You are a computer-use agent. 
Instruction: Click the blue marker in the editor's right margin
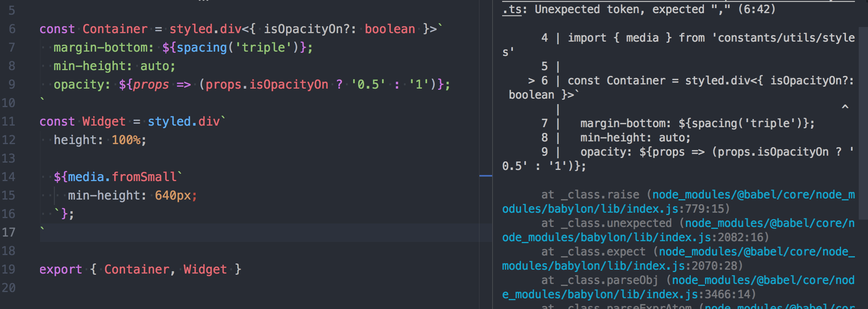[486, 176]
